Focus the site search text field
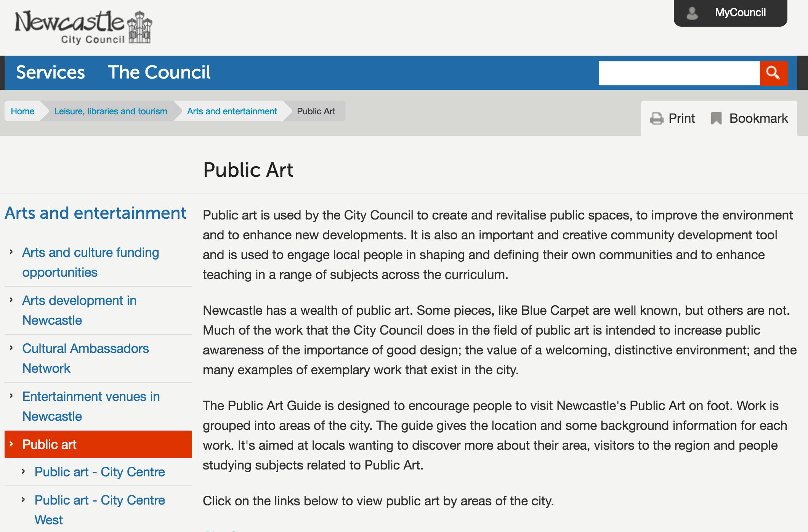This screenshot has height=532, width=808. tap(679, 73)
